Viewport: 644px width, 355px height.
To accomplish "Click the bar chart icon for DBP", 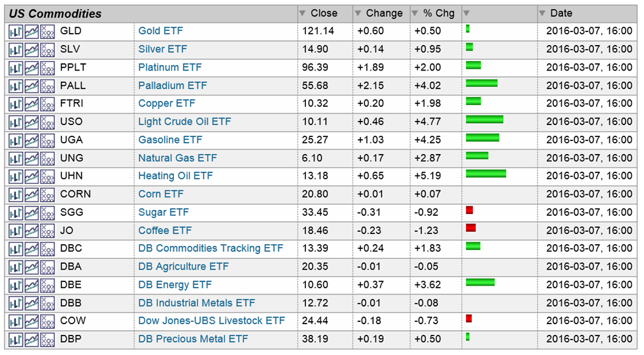I will click(x=15, y=340).
